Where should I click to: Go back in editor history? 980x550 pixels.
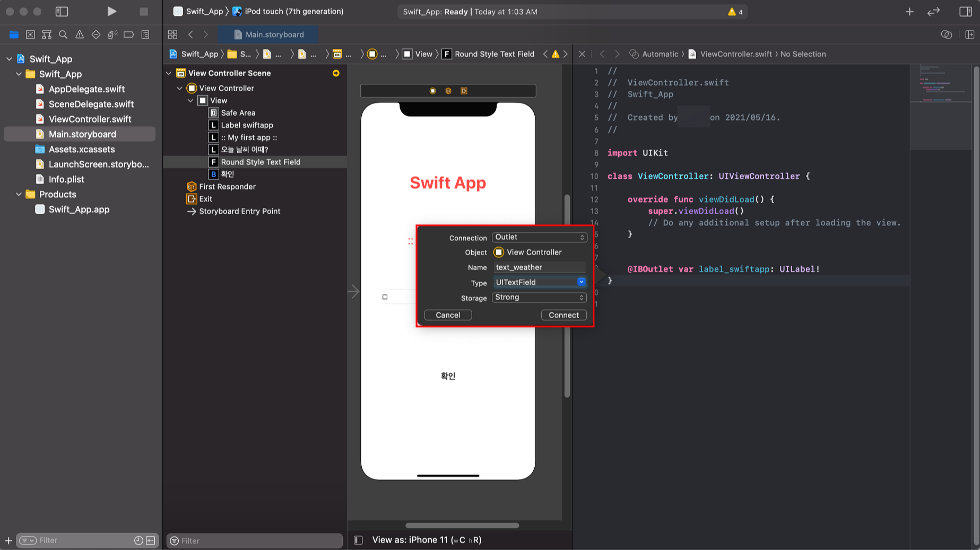[190, 34]
